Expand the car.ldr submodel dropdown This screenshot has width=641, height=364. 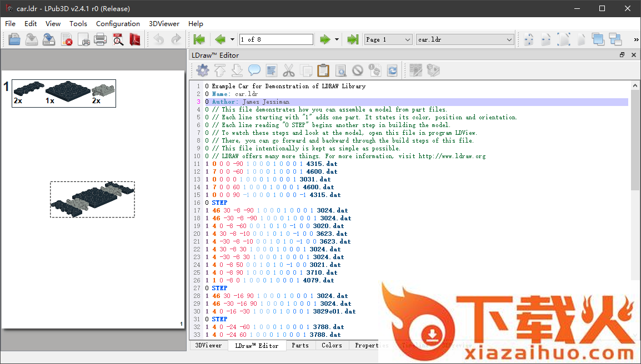click(509, 39)
